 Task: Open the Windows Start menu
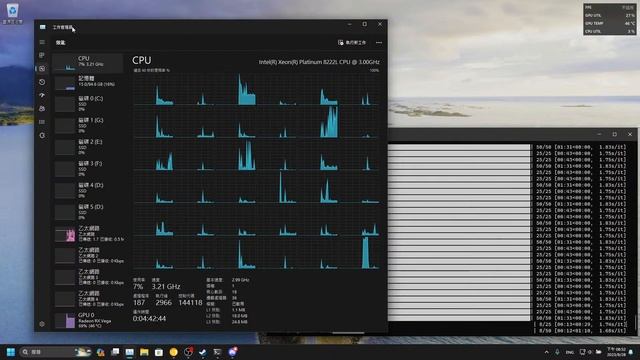[x=11, y=352]
